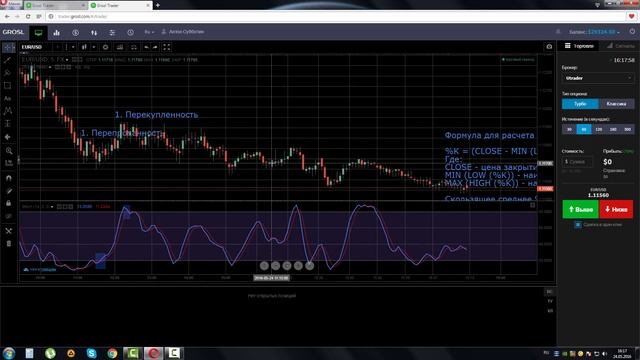Select the 180 seconds expiration
This screenshot has height=360, width=640.
point(613,129)
